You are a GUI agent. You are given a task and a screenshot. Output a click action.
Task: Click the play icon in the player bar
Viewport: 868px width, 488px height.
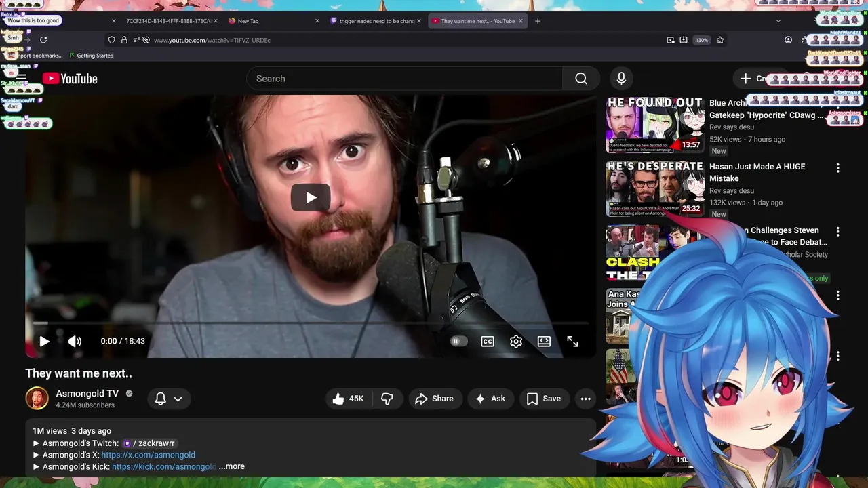44,341
